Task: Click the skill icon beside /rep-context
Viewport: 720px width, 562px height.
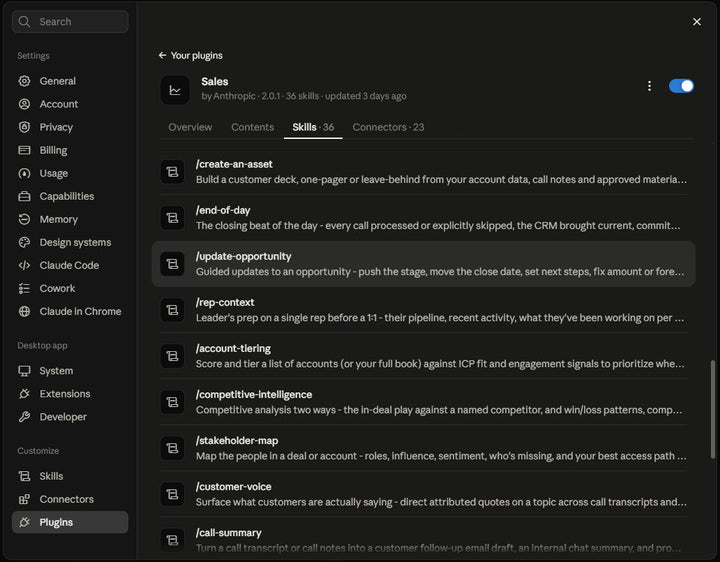Action: click(172, 310)
